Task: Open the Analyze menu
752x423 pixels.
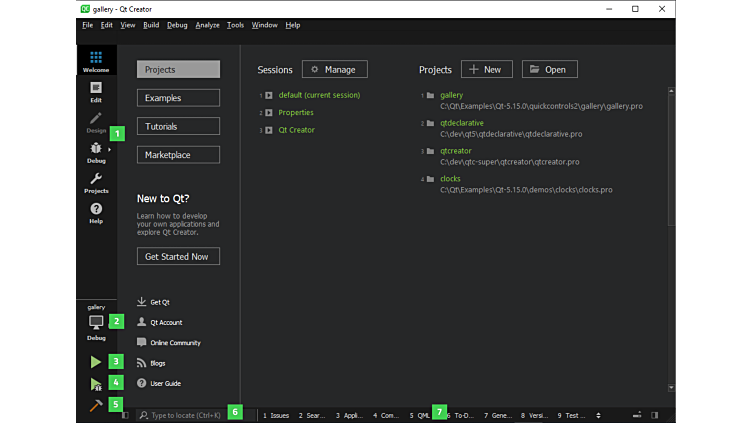Action: tap(207, 24)
